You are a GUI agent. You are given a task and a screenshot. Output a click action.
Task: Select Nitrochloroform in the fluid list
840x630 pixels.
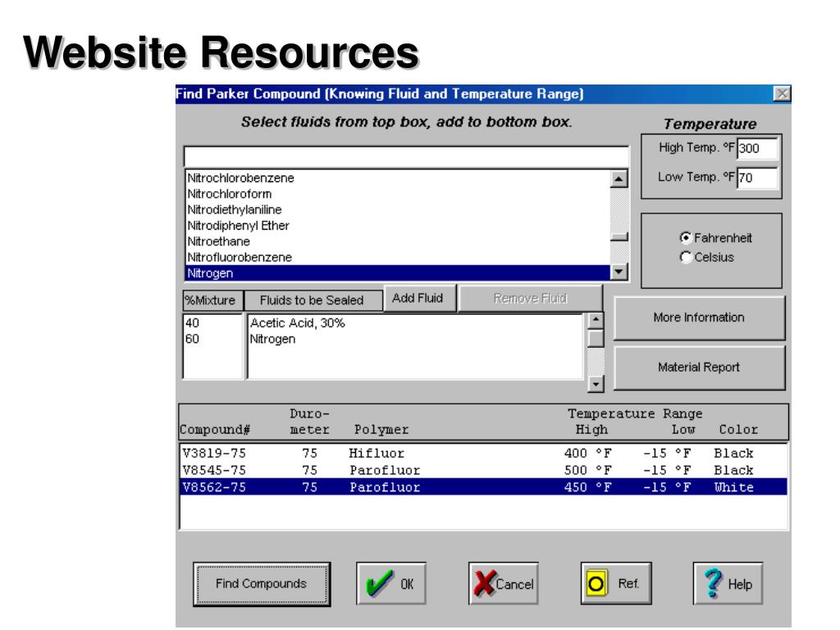click(x=398, y=194)
